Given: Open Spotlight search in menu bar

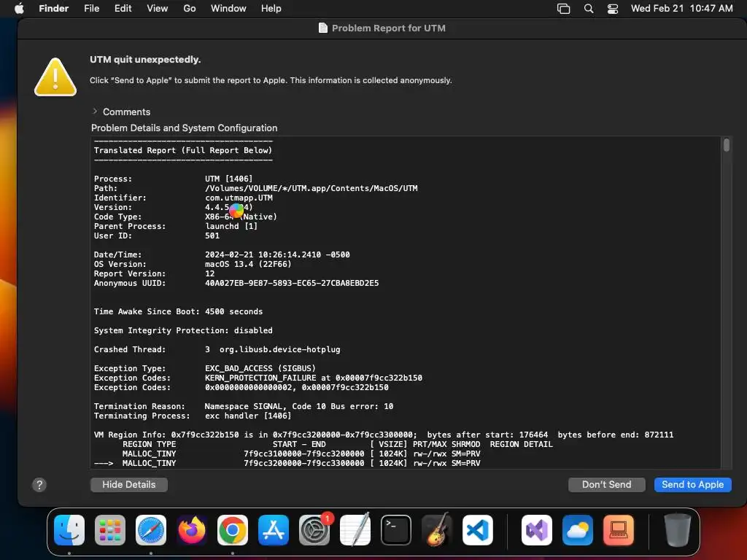Looking at the screenshot, I should pyautogui.click(x=589, y=9).
